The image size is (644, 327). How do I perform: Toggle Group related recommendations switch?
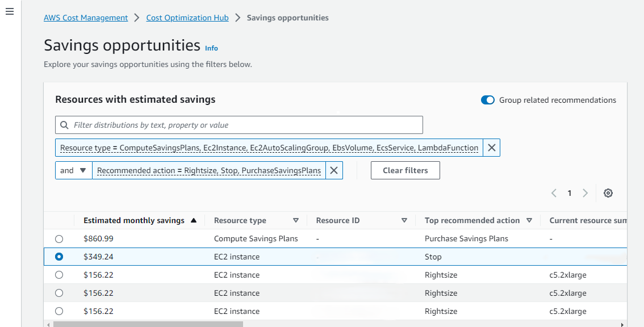[x=487, y=100]
